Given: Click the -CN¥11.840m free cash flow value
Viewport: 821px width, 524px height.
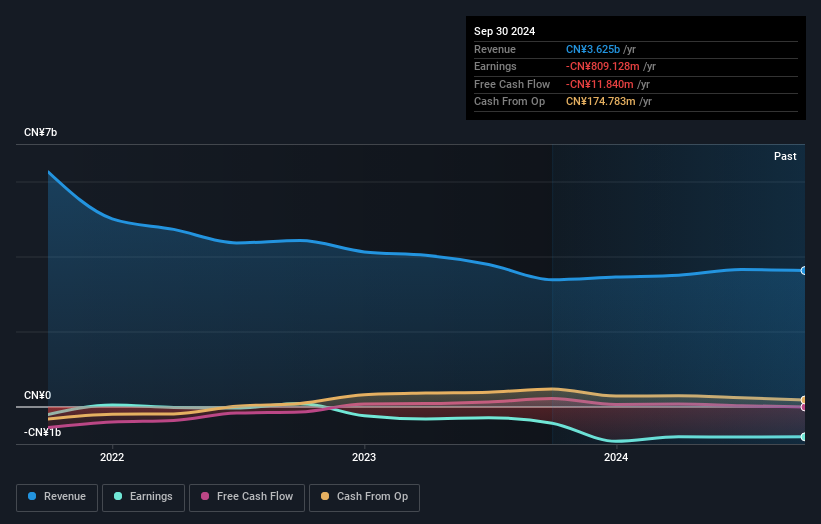Looking at the screenshot, I should (x=600, y=84).
